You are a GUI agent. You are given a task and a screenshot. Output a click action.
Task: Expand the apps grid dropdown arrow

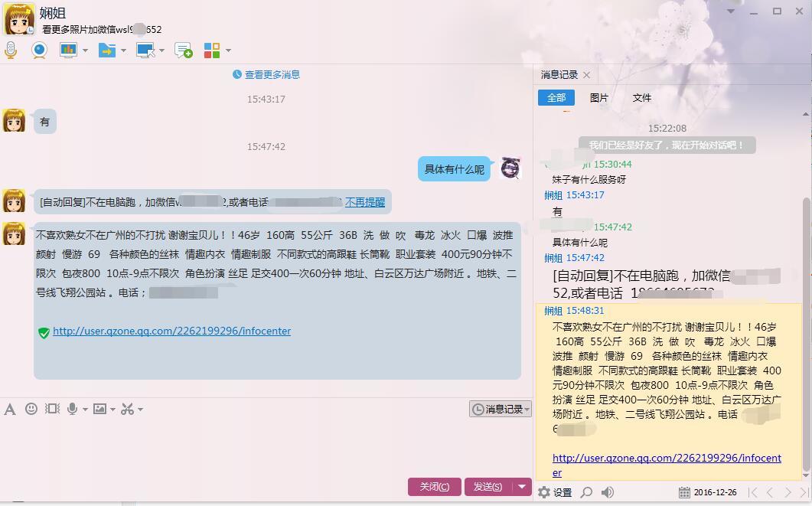[x=228, y=51]
